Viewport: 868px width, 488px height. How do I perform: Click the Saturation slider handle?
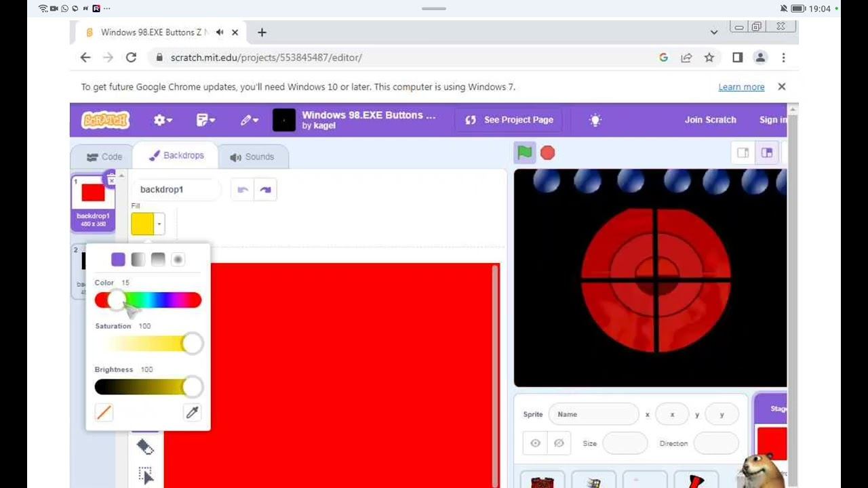[193, 344]
